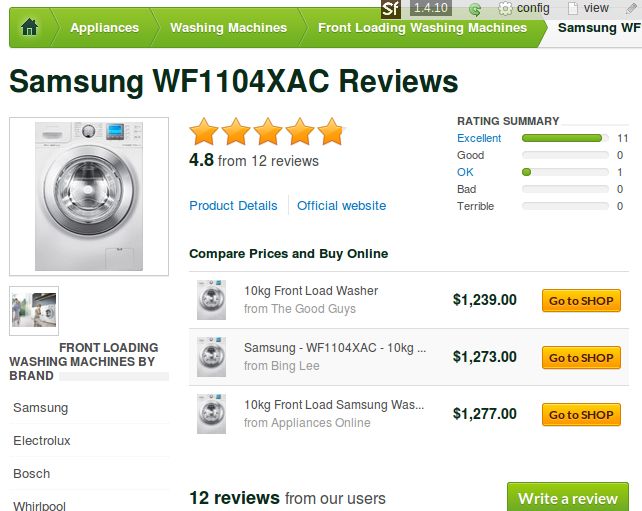642x511 pixels.
Task: Open the Product Details link
Action: pos(233,206)
